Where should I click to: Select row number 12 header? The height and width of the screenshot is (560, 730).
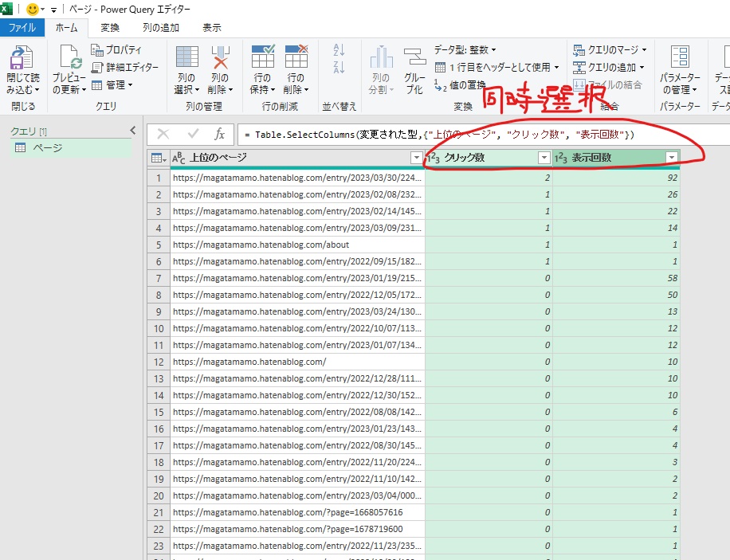click(159, 362)
